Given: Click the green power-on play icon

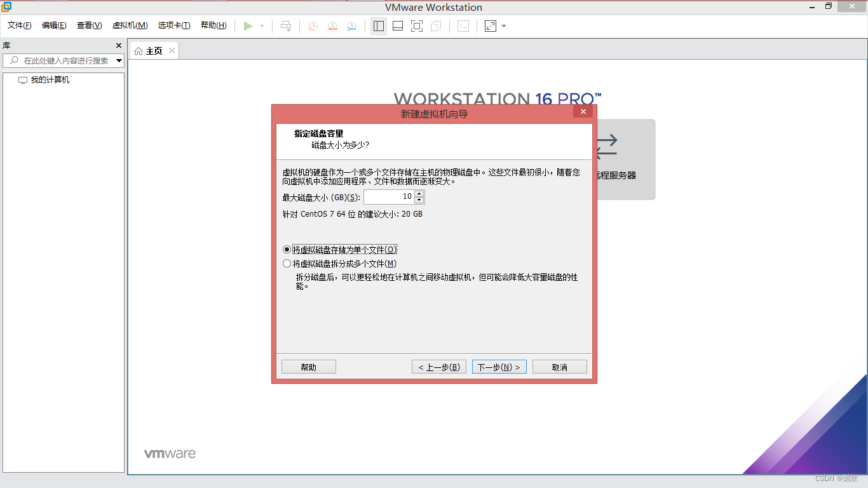Looking at the screenshot, I should [x=248, y=26].
